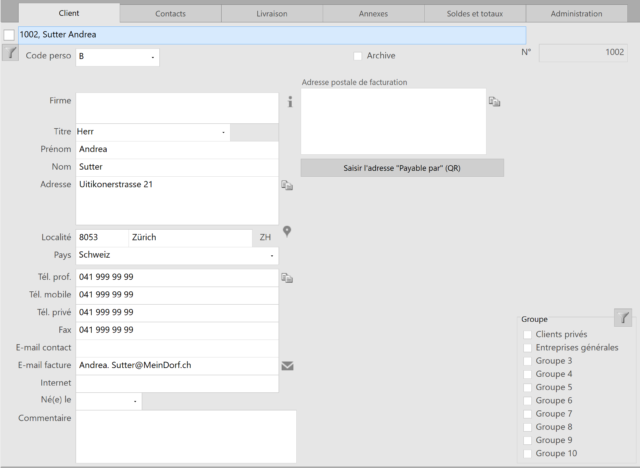Viewport: 640px width, 468px height.
Task: Click the edit icon in the Groupe panel
Action: [624, 318]
